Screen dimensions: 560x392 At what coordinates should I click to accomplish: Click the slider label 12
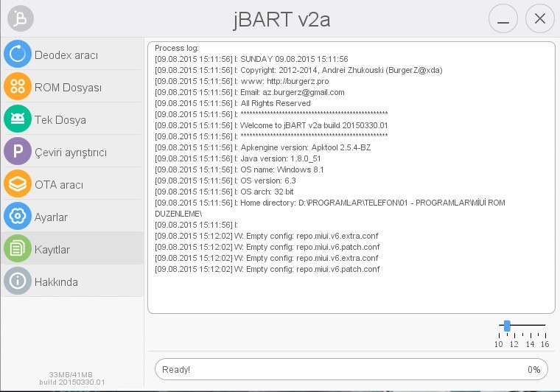514,344
